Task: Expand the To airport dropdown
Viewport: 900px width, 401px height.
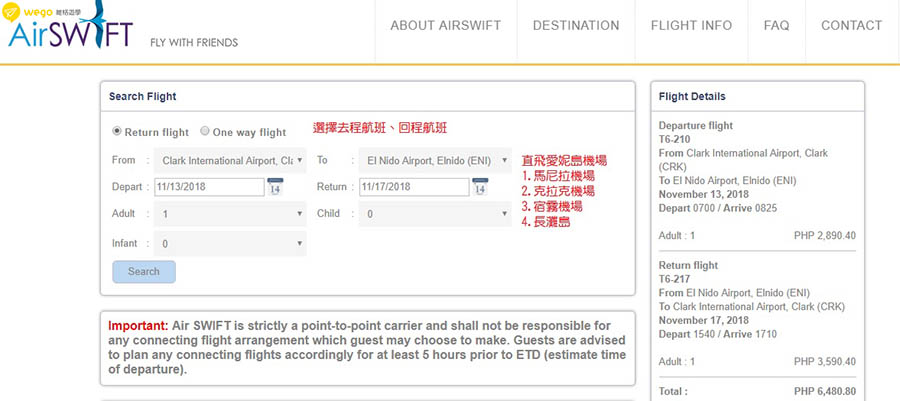Action: click(x=434, y=160)
